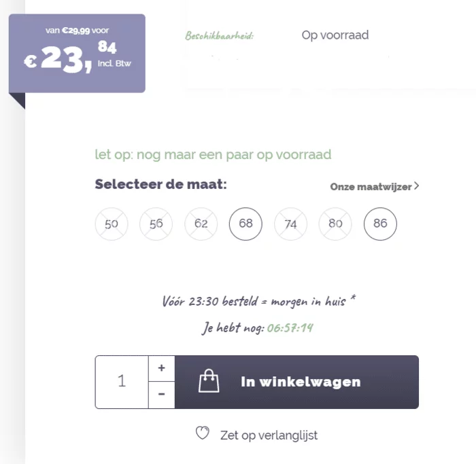Image resolution: width=476 pixels, height=464 pixels.
Task: Click 'Zet op verlanglijst' link
Action: click(269, 435)
